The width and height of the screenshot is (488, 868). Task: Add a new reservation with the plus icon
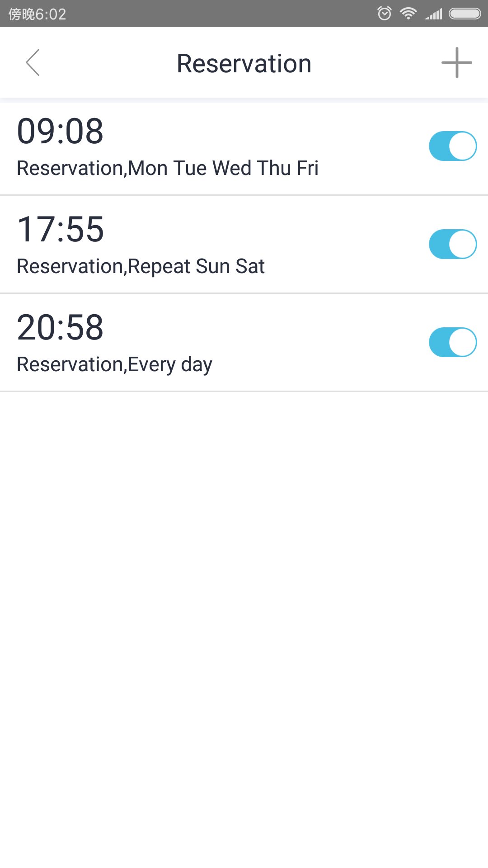pos(456,62)
